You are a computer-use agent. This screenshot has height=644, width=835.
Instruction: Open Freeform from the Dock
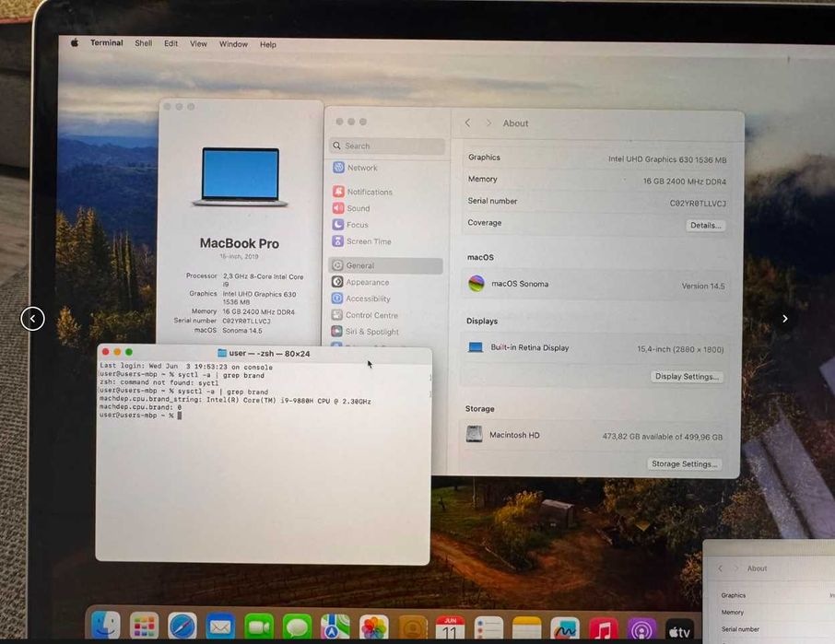[x=565, y=629]
